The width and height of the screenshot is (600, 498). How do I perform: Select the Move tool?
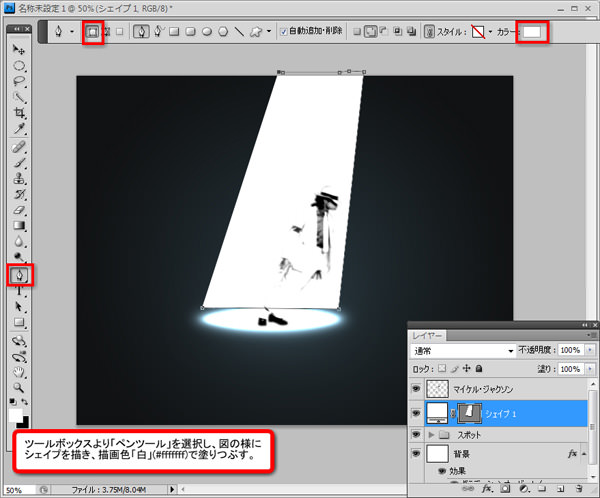coord(19,49)
